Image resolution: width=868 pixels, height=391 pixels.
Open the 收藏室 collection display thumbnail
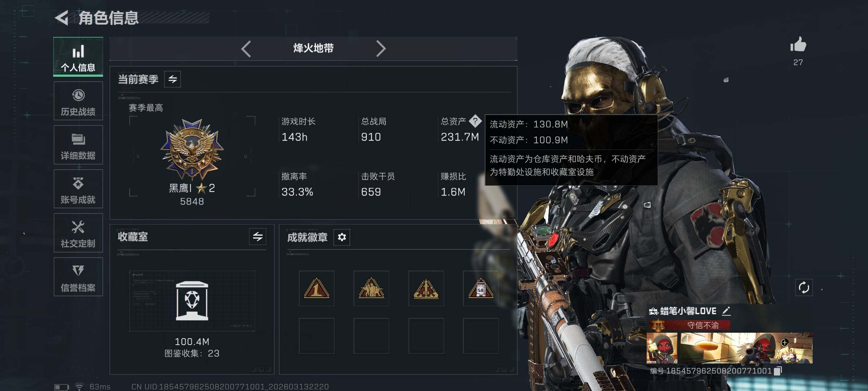click(x=192, y=301)
